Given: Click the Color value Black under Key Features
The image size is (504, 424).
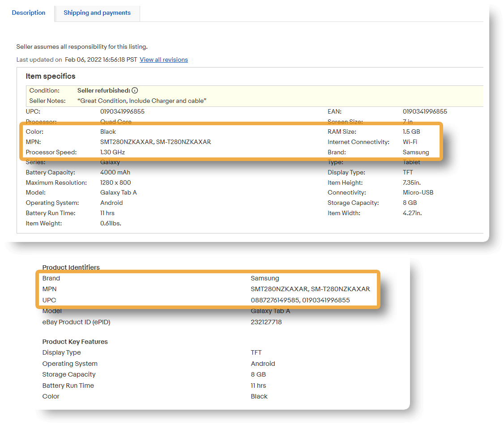Looking at the screenshot, I should point(259,397).
